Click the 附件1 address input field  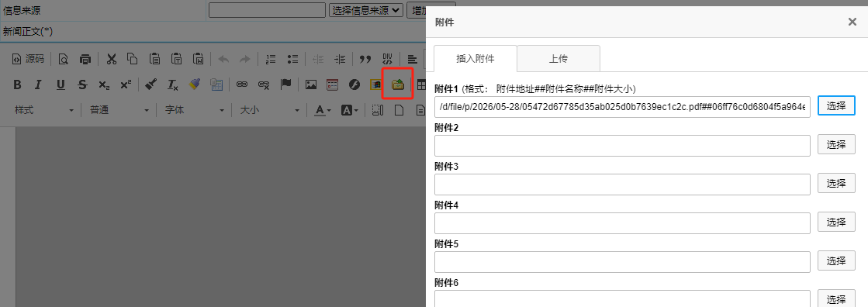coord(622,107)
